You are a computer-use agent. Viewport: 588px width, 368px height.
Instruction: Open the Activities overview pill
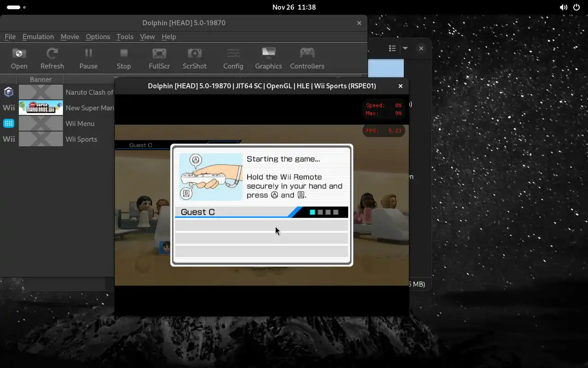(17, 7)
